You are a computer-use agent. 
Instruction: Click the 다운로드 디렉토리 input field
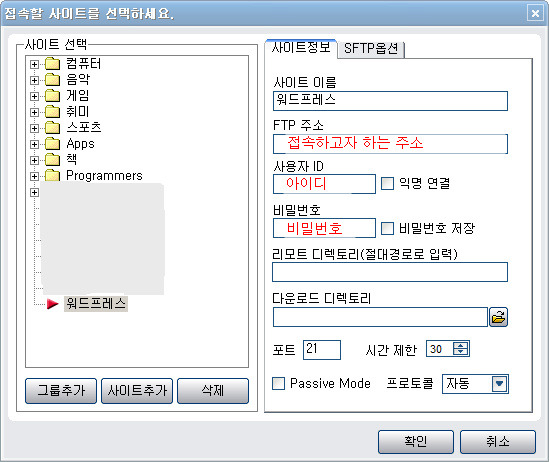[x=380, y=317]
